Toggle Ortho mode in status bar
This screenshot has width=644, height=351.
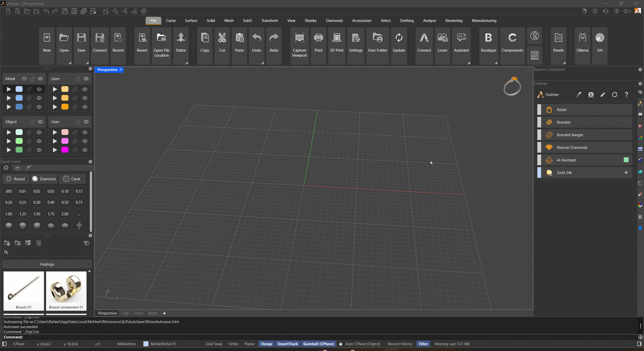pyautogui.click(x=233, y=344)
